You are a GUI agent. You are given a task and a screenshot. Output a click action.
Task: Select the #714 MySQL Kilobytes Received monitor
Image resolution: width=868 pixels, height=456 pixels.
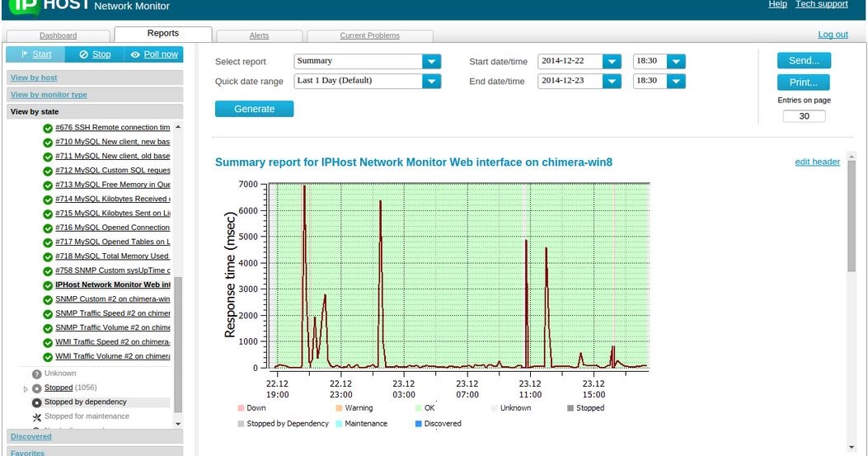tap(113, 199)
